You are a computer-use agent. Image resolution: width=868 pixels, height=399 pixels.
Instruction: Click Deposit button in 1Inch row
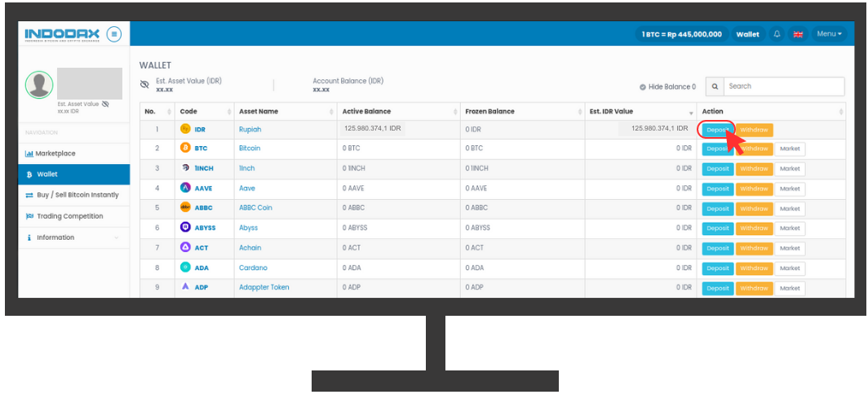(718, 169)
